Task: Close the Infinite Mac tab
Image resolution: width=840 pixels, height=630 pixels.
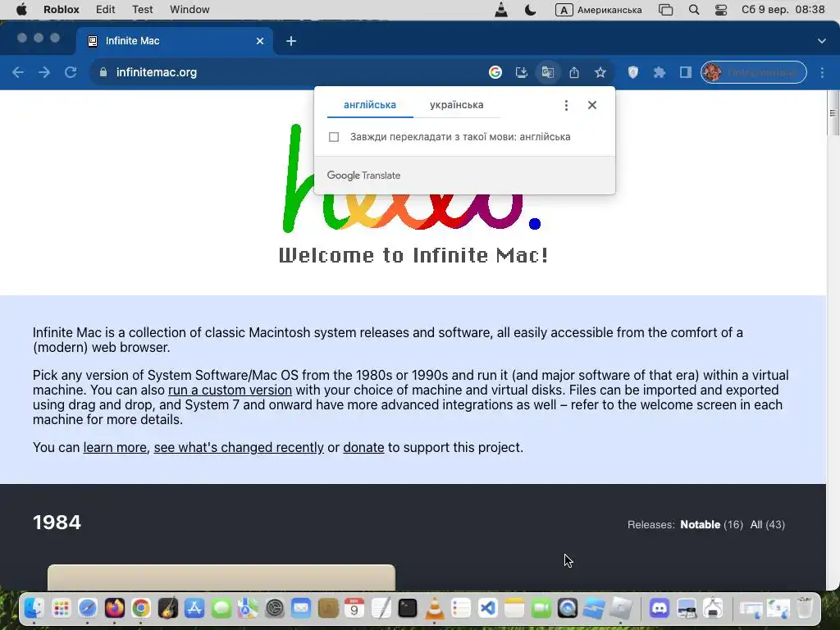Action: [x=260, y=41]
